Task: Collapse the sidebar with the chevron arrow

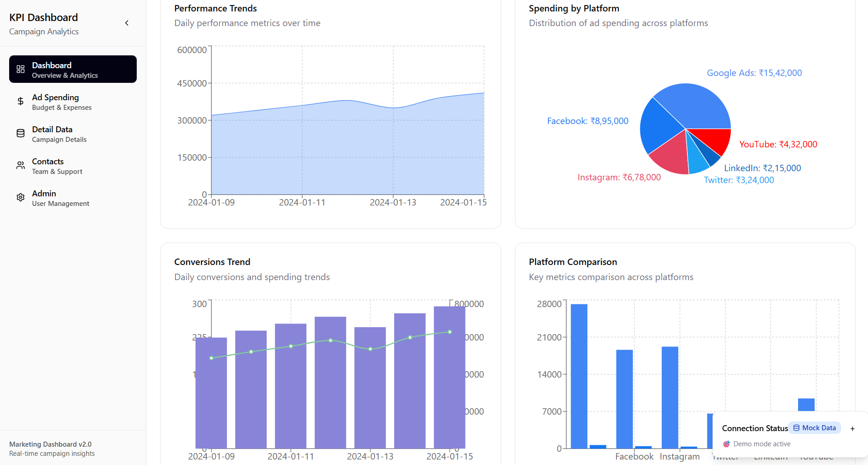Action: click(127, 23)
